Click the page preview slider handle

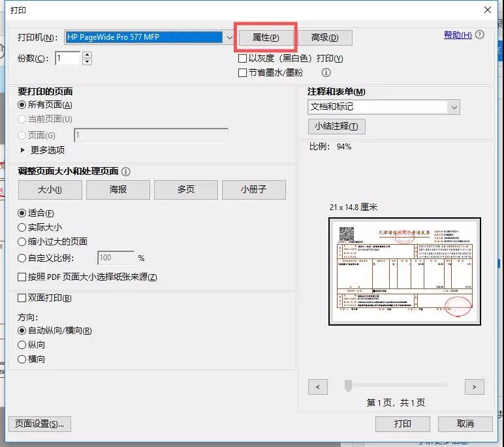349,386
